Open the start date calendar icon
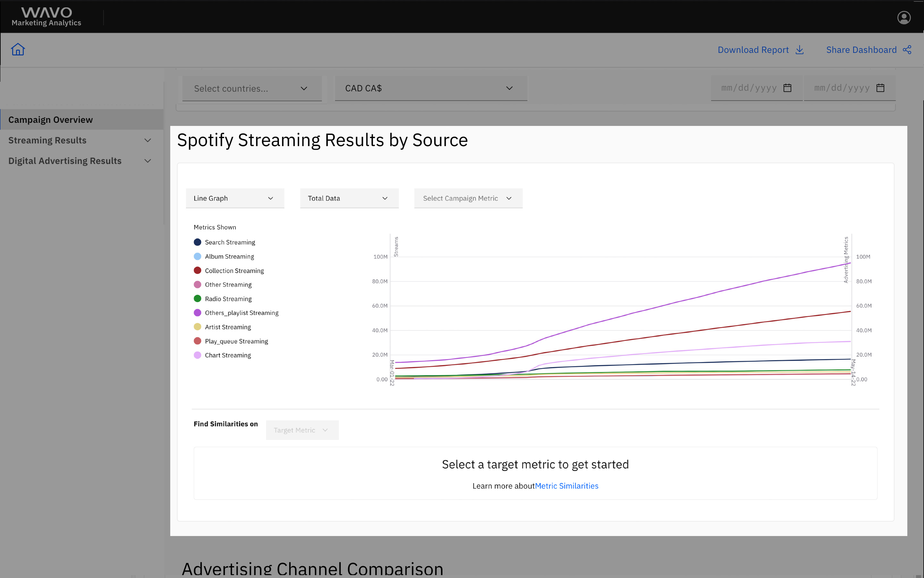The image size is (924, 578). point(787,88)
